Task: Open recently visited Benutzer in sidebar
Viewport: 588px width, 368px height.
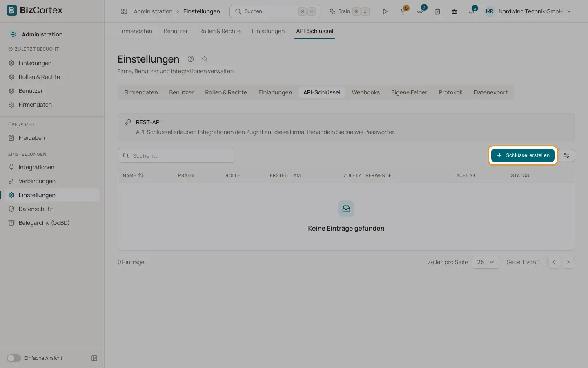Action: click(31, 91)
